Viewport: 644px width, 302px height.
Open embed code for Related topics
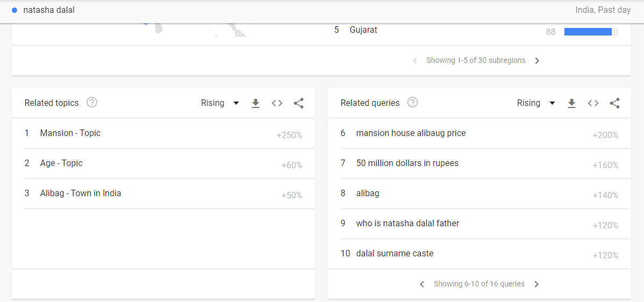coord(277,103)
